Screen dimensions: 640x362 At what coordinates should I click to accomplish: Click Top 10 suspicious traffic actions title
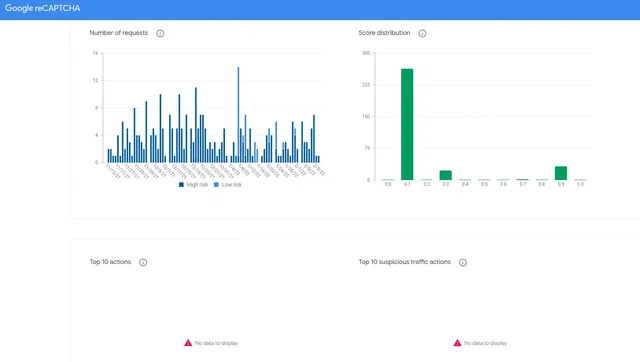click(404, 262)
